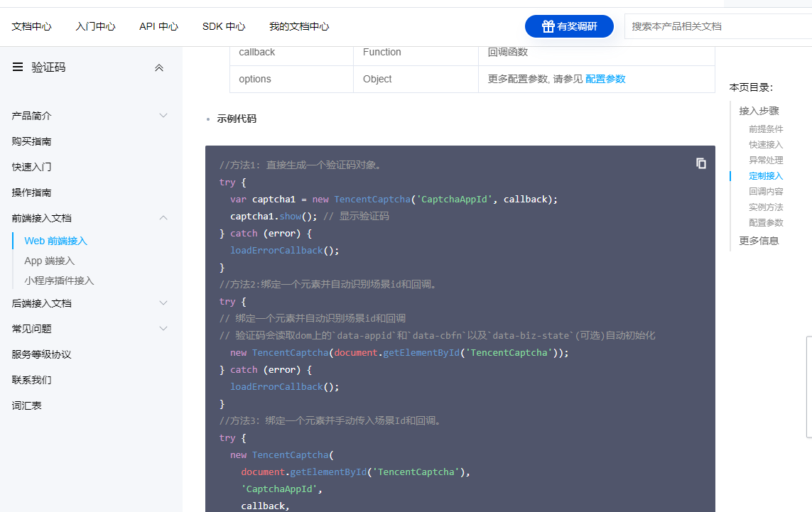Select 小程序插件接入 in the sidebar
This screenshot has height=512, width=812.
click(x=59, y=280)
